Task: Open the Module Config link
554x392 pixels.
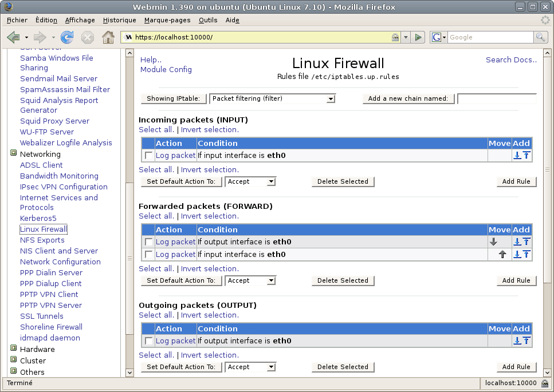Action: coord(166,69)
